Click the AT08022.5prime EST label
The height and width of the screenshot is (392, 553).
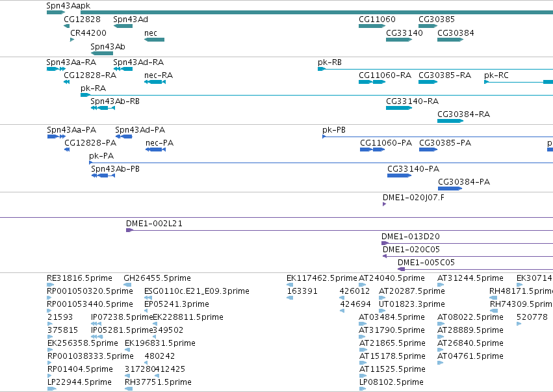[x=470, y=317]
